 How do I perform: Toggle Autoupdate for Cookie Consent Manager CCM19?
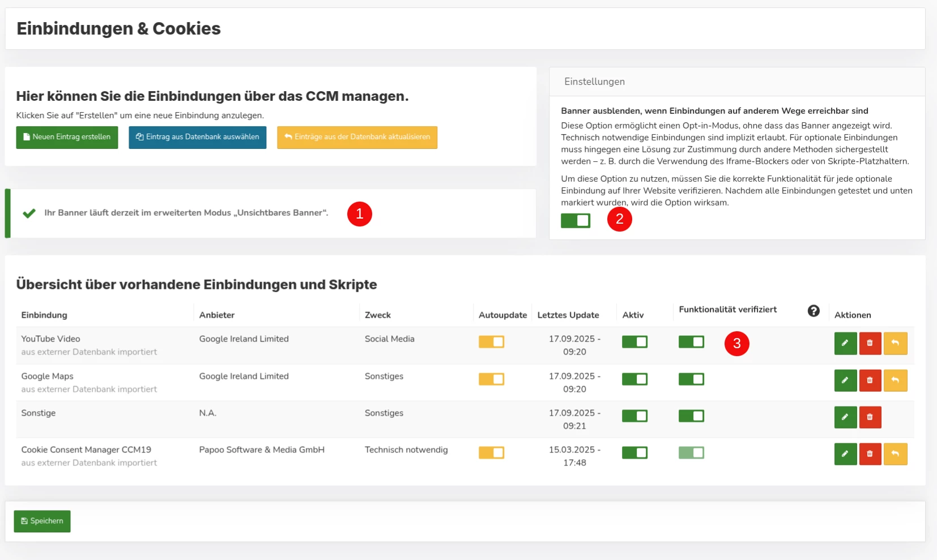click(x=491, y=453)
